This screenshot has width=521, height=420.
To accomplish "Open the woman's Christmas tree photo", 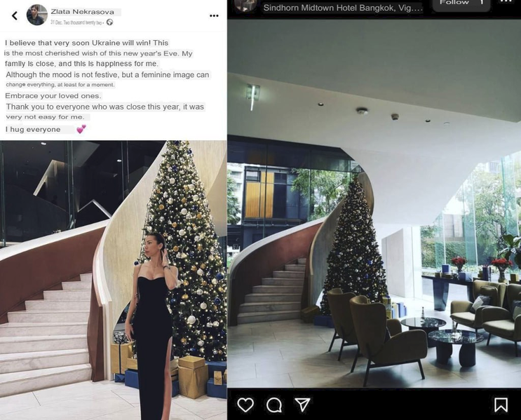I will pos(114,280).
